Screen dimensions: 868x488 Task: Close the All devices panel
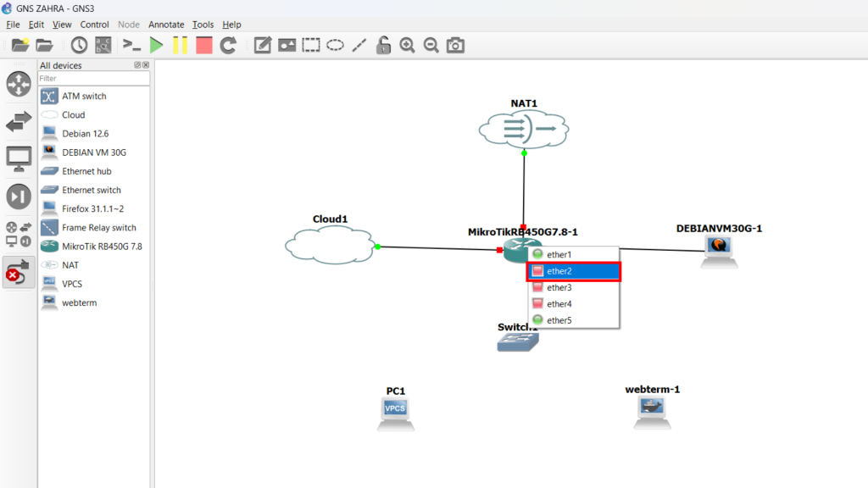pos(146,65)
